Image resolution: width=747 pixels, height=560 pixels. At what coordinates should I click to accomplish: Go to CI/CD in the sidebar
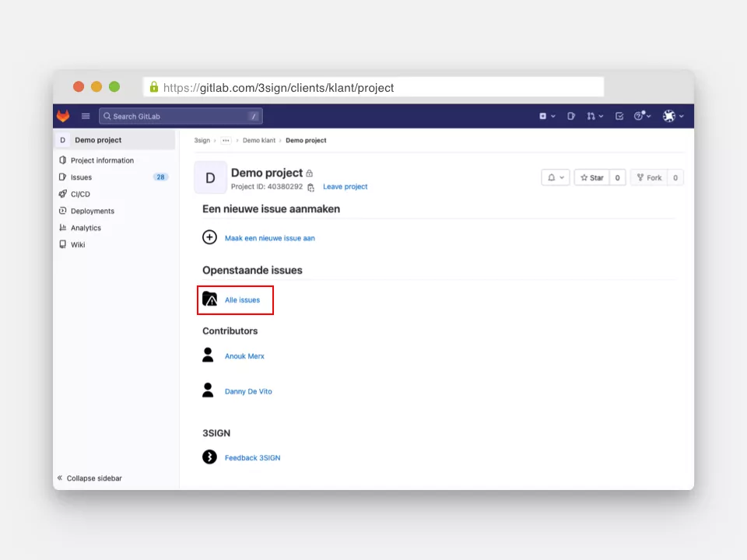[x=80, y=194]
